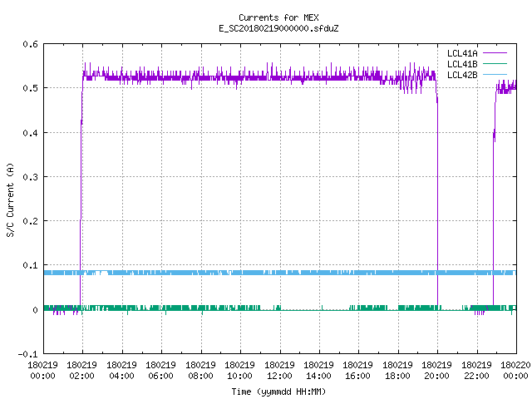Click the 180219 02:00 time tick label
532x399 pixels.
coord(81,371)
